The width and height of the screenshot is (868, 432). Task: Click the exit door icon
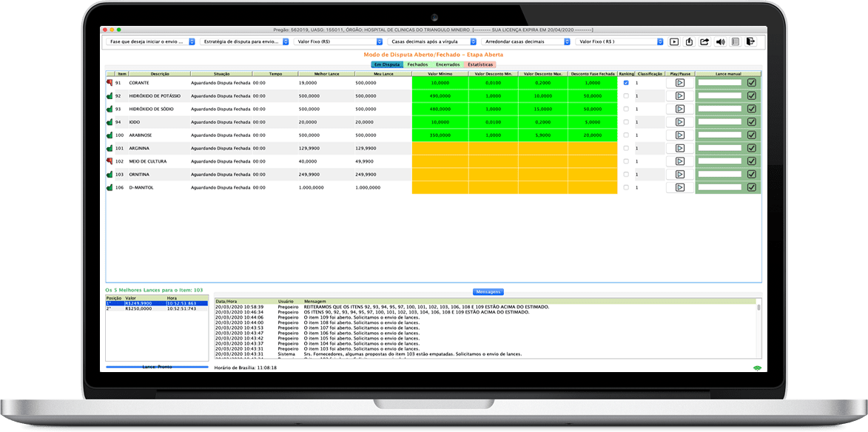click(x=750, y=41)
